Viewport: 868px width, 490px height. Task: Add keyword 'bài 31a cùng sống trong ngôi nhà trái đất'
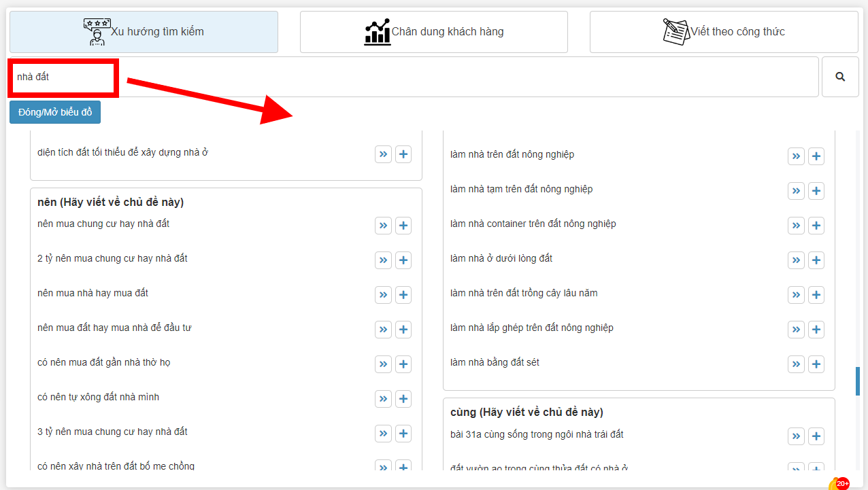(816, 436)
